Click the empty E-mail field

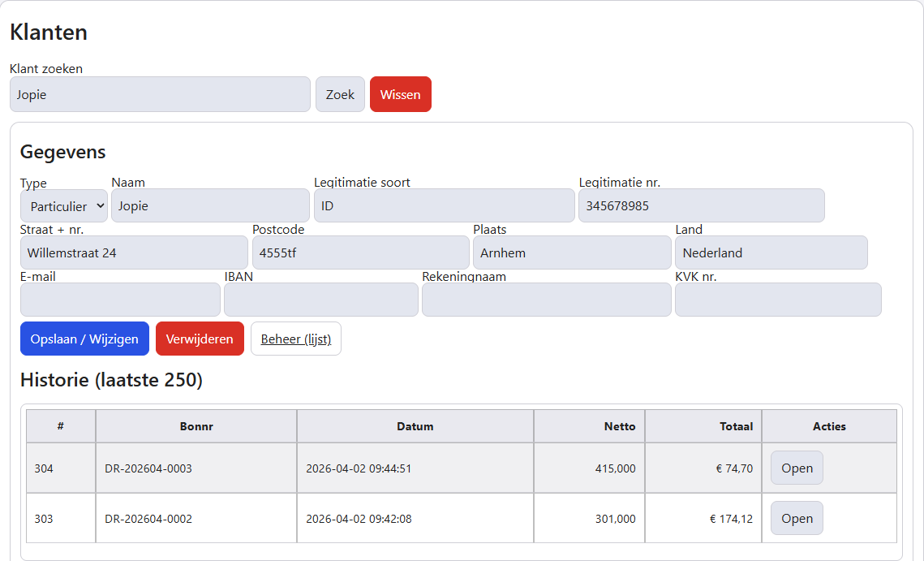(x=120, y=300)
